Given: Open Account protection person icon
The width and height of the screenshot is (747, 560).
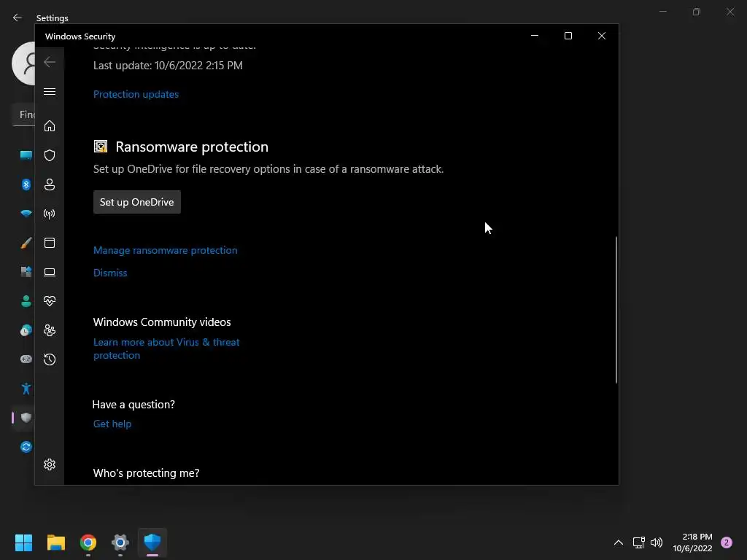Looking at the screenshot, I should tap(50, 184).
